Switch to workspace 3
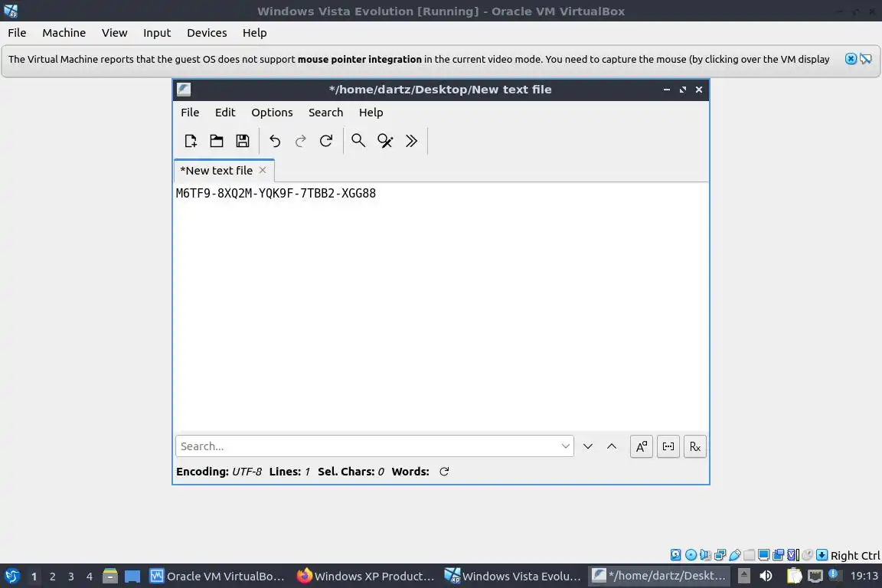This screenshot has height=588, width=882. pos(71,577)
